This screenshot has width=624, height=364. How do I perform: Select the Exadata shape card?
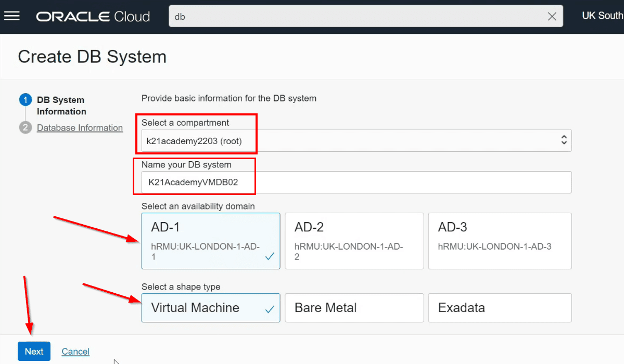[500, 307]
